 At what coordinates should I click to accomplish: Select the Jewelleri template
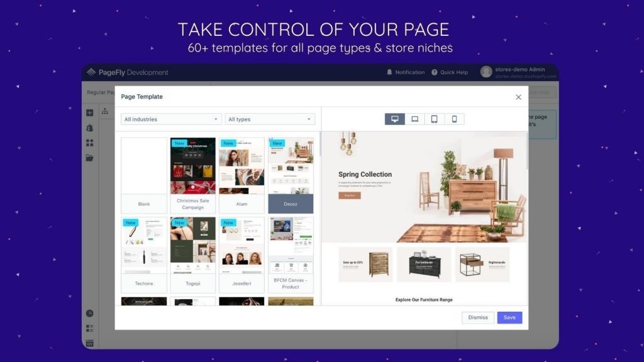(x=241, y=246)
